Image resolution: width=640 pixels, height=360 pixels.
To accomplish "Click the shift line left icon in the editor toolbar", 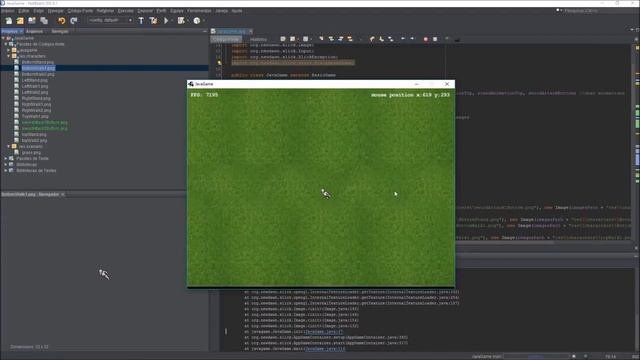I will coord(403,39).
